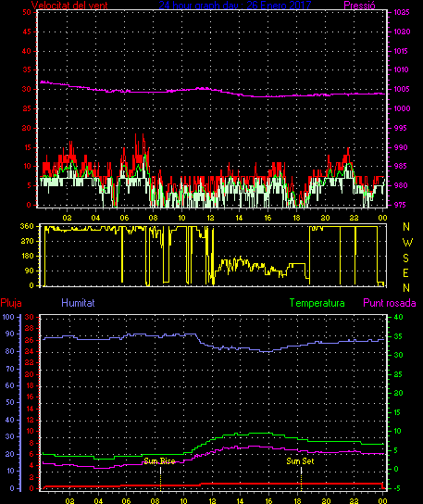Click the 16 rain axis value
The image size is (423, 504).
[x=30, y=397]
